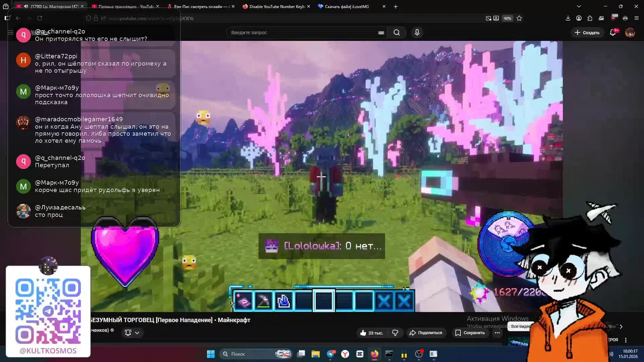Open new browser tab with plus
The image size is (644, 362).
tap(395, 7)
